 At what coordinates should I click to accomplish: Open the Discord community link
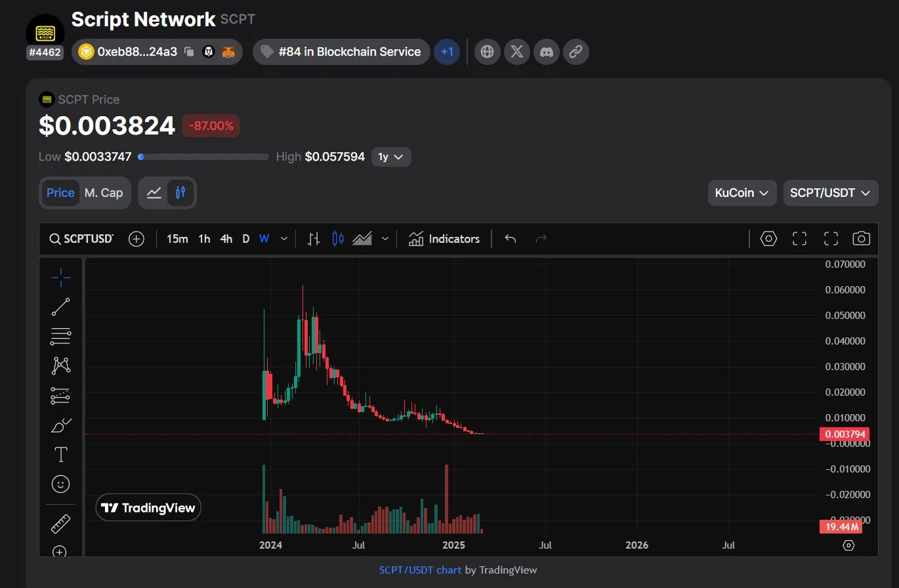[x=546, y=52]
